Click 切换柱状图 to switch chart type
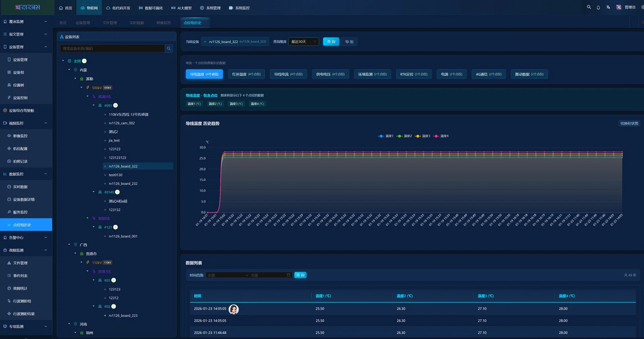The height and width of the screenshot is (339, 644). click(629, 123)
